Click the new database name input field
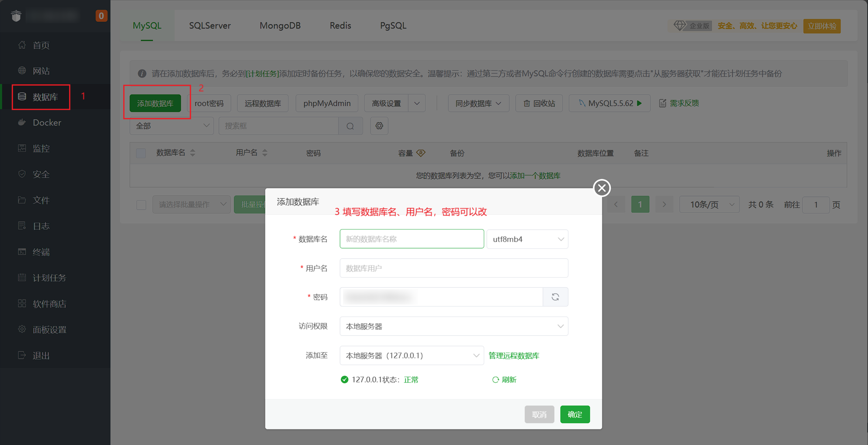The width and height of the screenshot is (868, 445). [x=412, y=239]
